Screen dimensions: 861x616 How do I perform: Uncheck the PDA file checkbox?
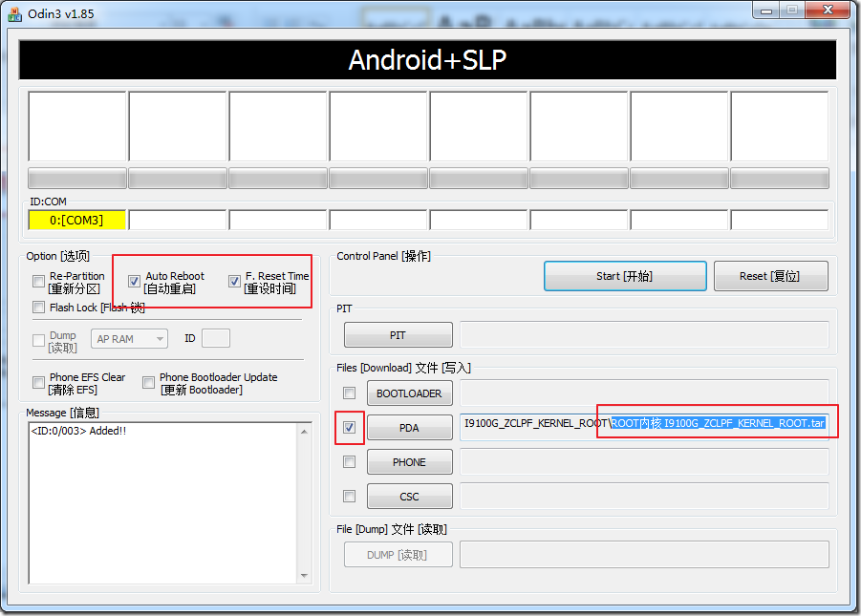(349, 427)
